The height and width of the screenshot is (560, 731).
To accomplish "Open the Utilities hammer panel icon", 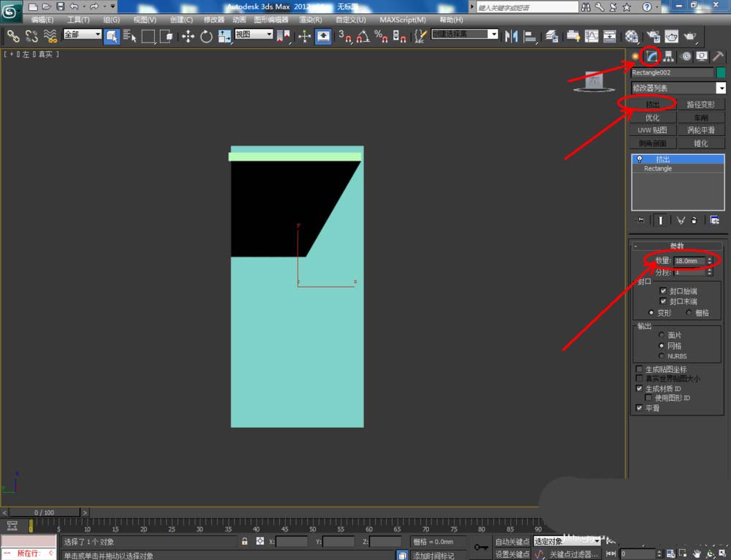I will click(719, 56).
